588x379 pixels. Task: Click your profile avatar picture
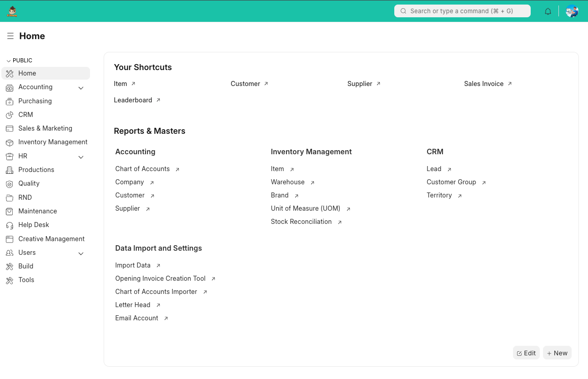[x=572, y=11]
